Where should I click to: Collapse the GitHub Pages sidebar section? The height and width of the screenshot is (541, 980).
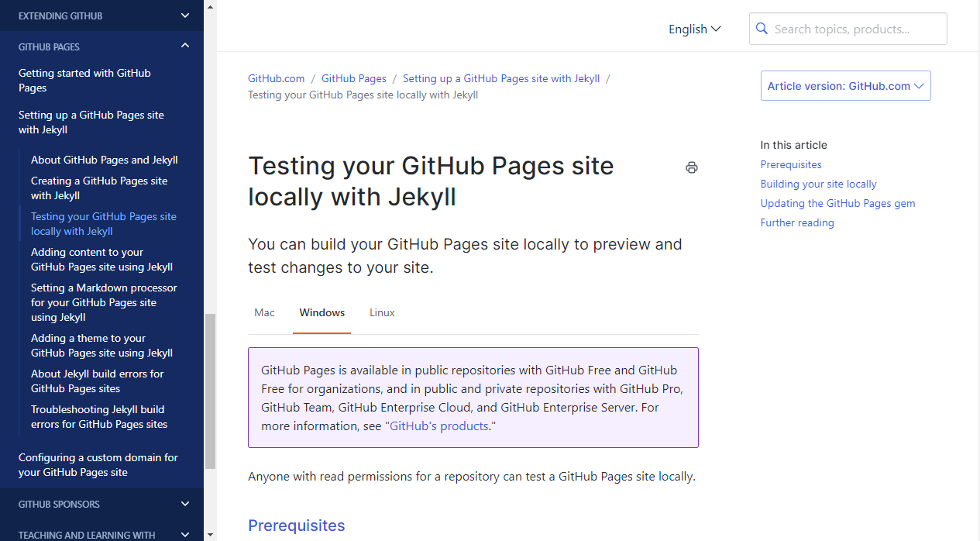point(184,47)
